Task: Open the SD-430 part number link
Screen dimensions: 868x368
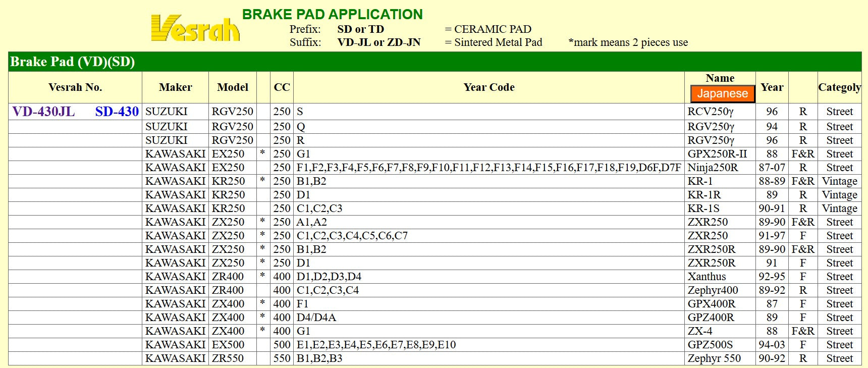Action: 117,112
